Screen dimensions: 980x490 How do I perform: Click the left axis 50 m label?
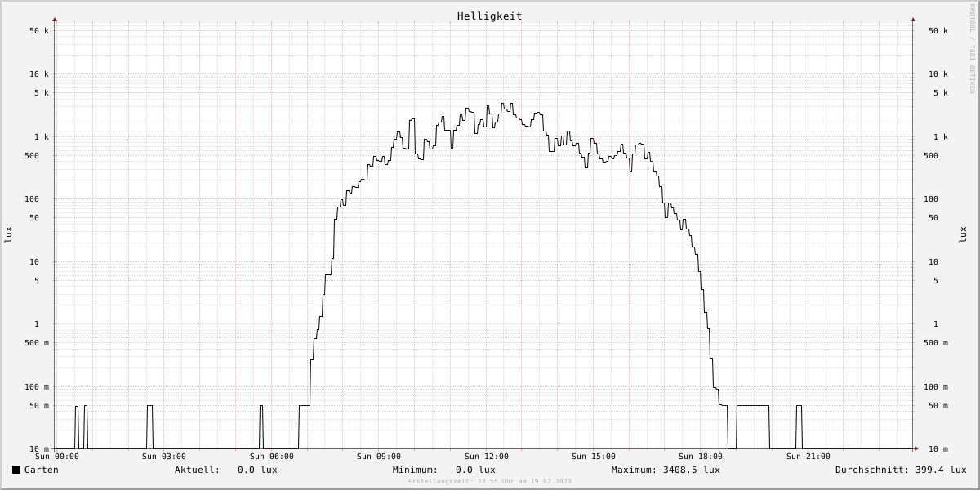pyautogui.click(x=39, y=406)
